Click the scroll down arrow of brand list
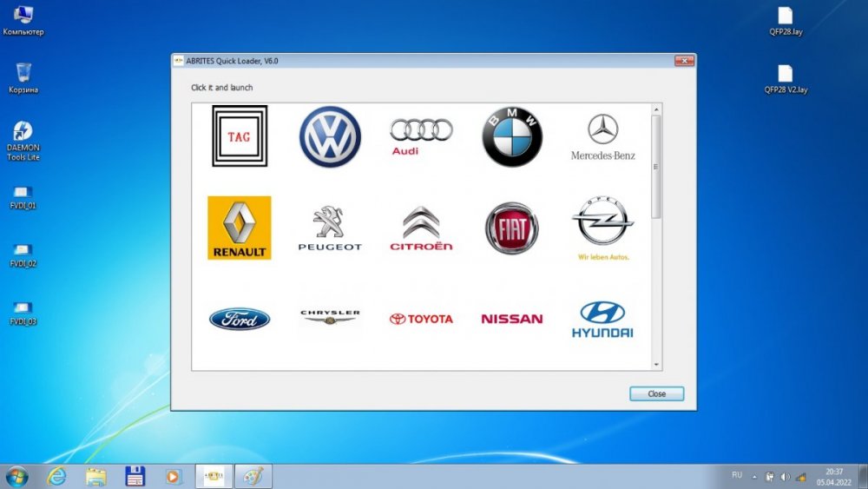The width and height of the screenshot is (868, 489). click(656, 365)
